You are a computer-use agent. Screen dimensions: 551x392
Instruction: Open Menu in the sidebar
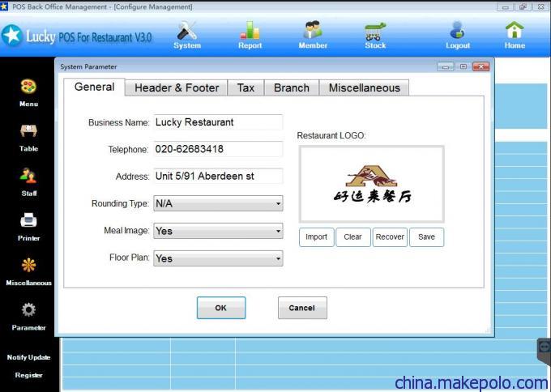coord(28,92)
